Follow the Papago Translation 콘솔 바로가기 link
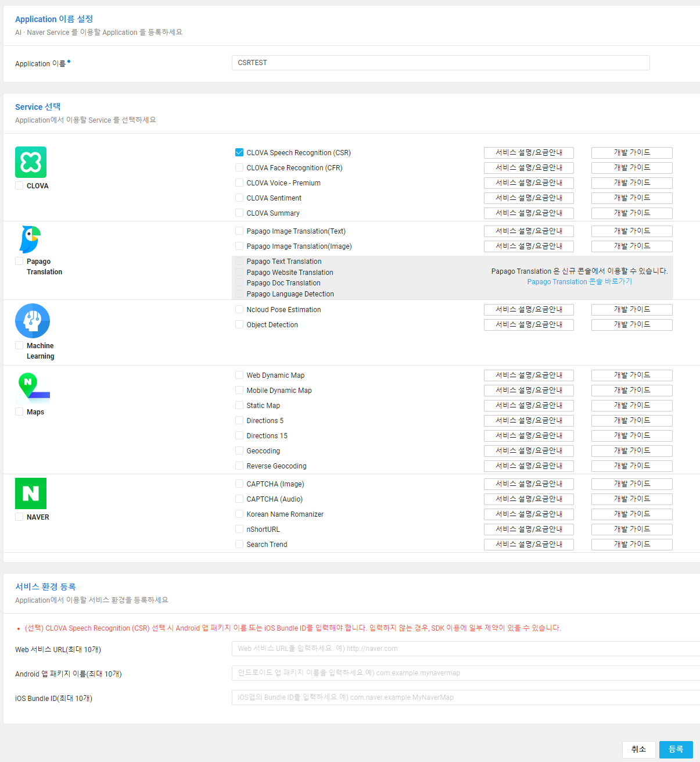700x762 pixels. 579,282
